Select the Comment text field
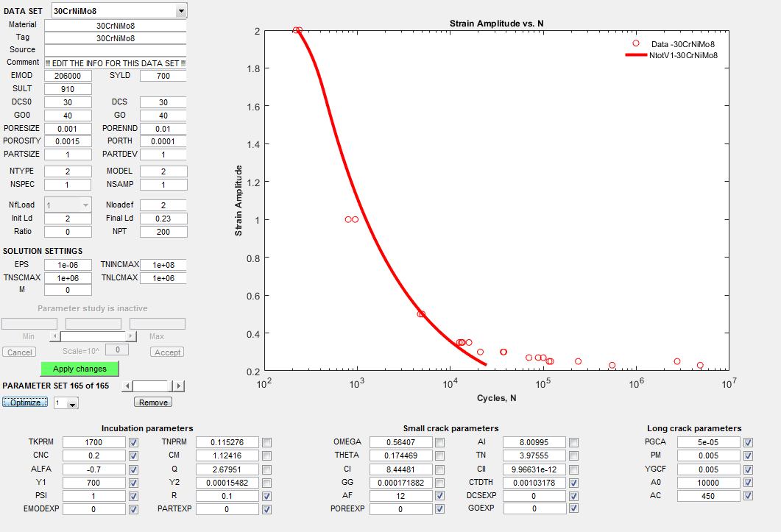The image size is (781, 532). [116, 63]
